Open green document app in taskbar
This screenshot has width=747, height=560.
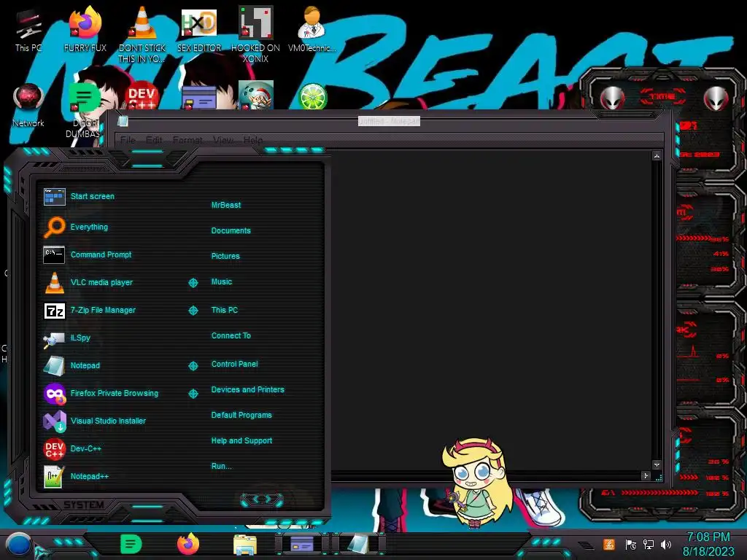coord(131,544)
